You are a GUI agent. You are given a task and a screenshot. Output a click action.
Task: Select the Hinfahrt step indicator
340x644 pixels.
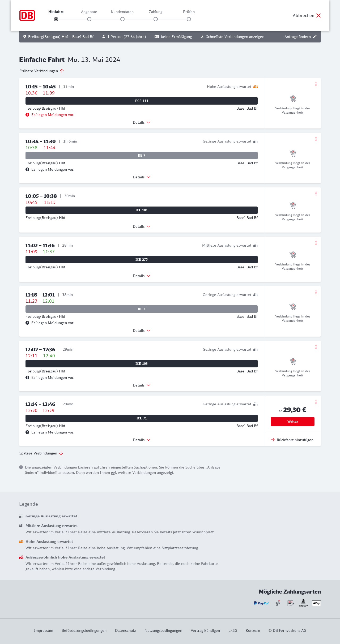56,19
